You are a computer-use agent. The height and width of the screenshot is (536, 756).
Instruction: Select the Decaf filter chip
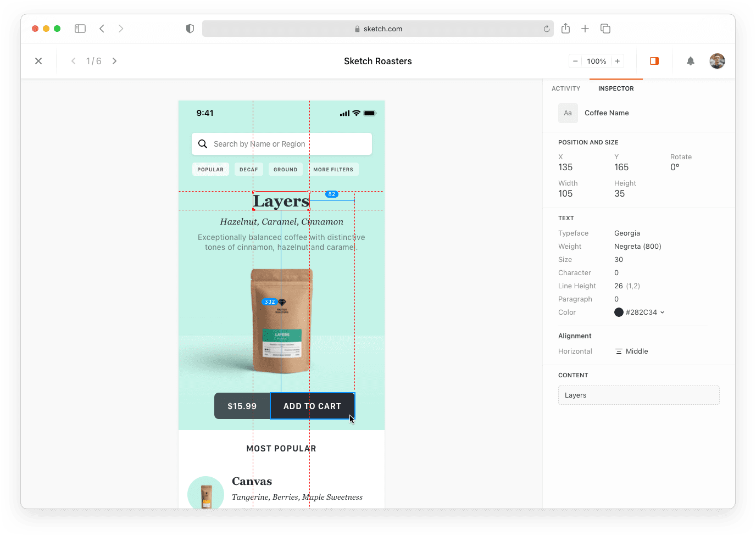tap(249, 170)
